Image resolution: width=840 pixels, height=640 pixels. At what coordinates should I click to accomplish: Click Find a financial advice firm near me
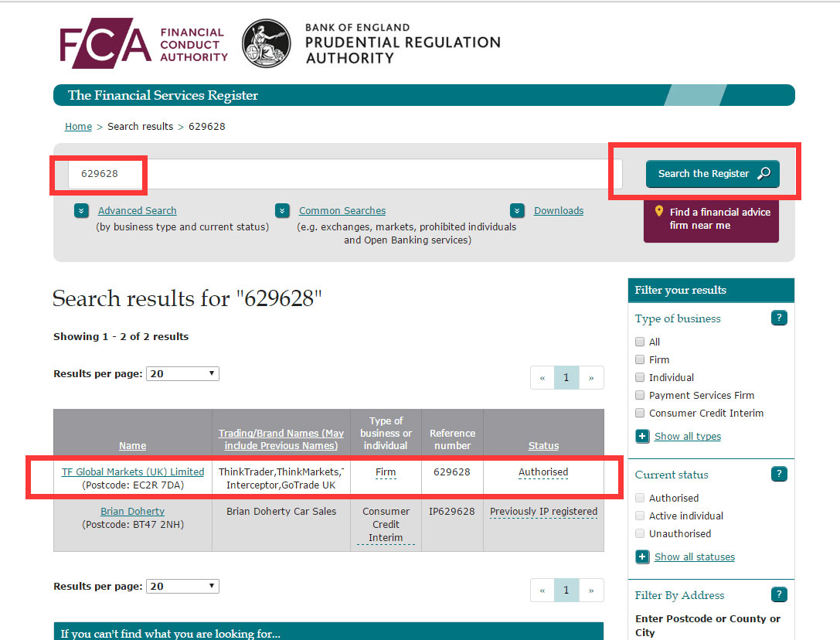coord(711,220)
